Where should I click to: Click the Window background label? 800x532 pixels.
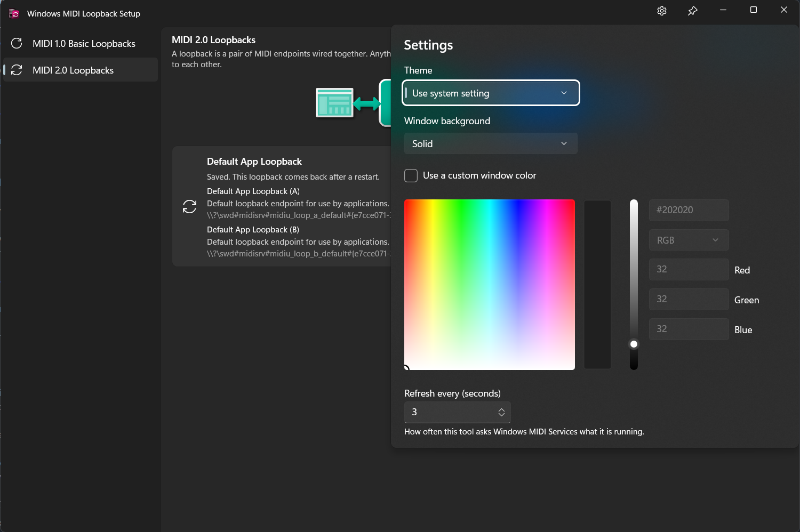(x=447, y=121)
